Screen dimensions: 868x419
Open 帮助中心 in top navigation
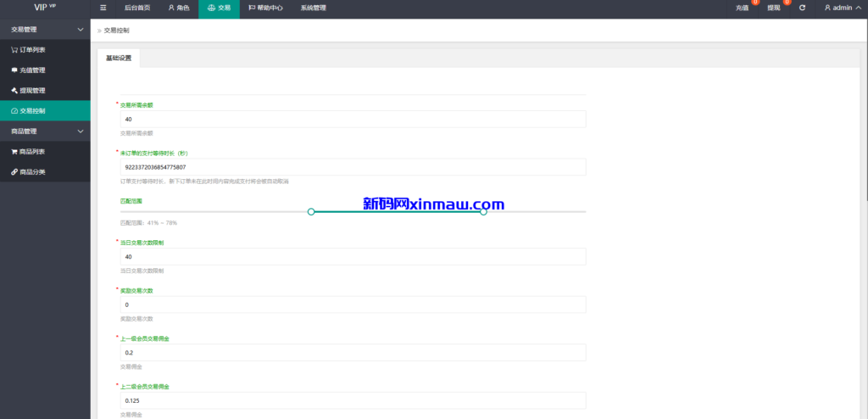pyautogui.click(x=265, y=8)
